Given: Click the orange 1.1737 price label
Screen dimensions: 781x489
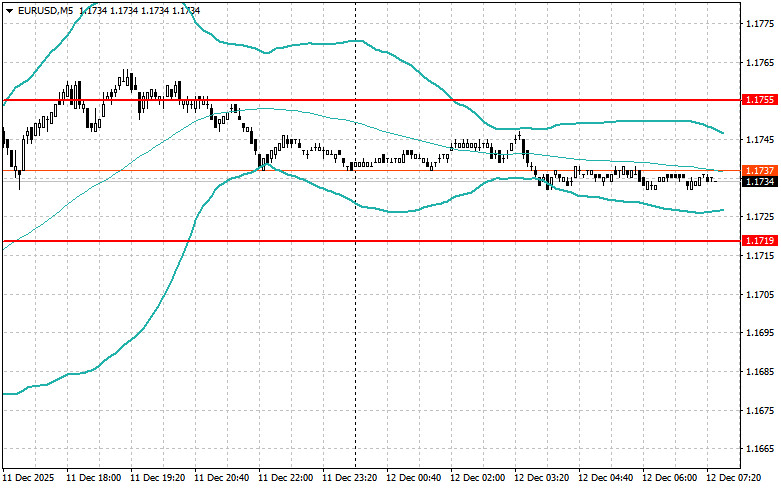Looking at the screenshot, I should pyautogui.click(x=760, y=171).
